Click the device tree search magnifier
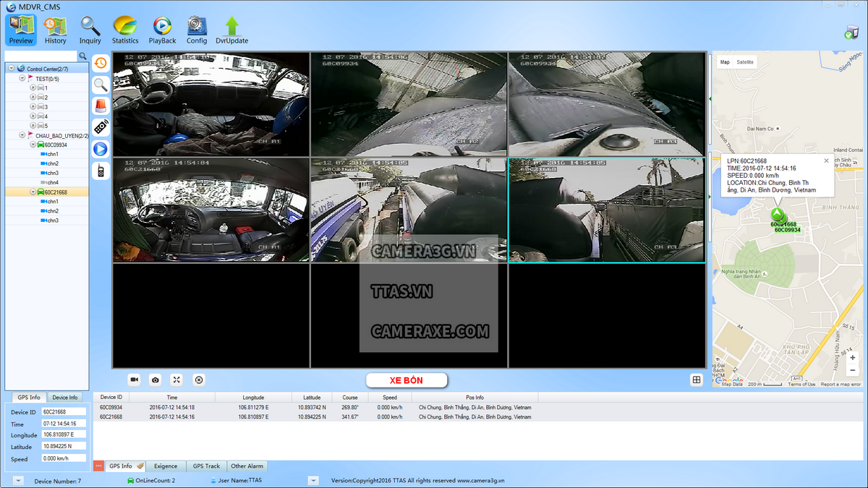The image size is (868, 488). [x=83, y=56]
